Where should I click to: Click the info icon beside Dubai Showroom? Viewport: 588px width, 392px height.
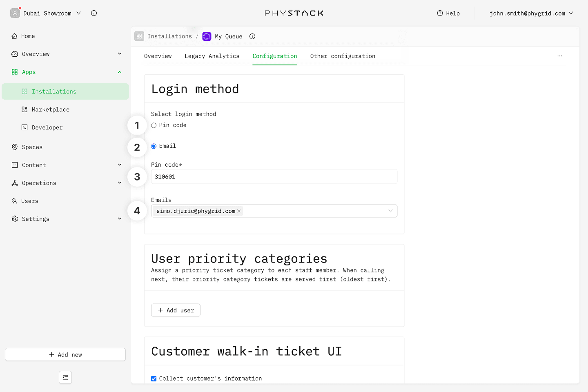tap(94, 13)
